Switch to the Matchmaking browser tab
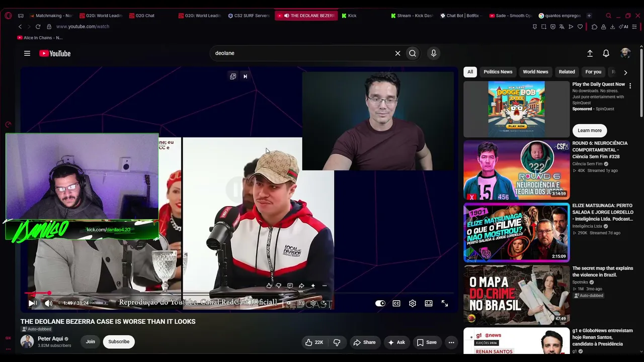Image resolution: width=644 pixels, height=362 pixels. pyautogui.click(x=51, y=16)
